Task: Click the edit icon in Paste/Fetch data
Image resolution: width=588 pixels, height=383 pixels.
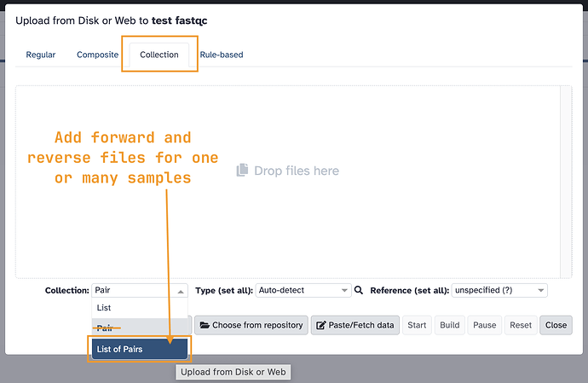Action: (x=321, y=325)
